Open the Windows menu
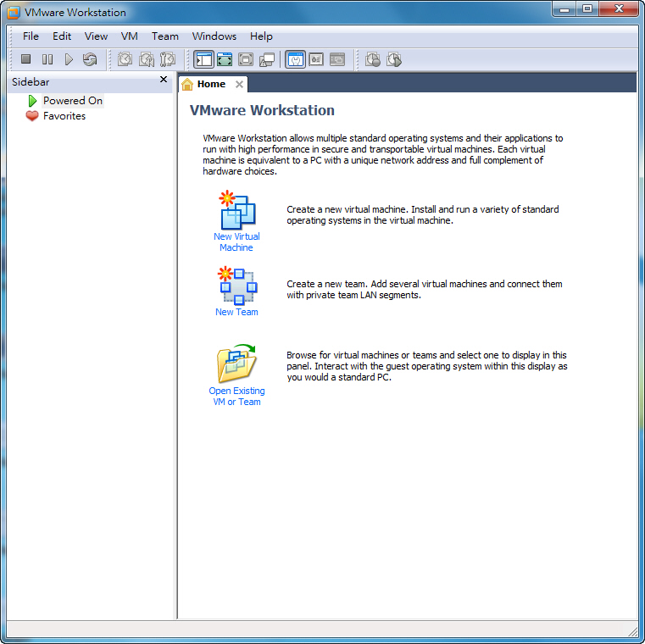Image resolution: width=645 pixels, height=644 pixels. (x=214, y=36)
